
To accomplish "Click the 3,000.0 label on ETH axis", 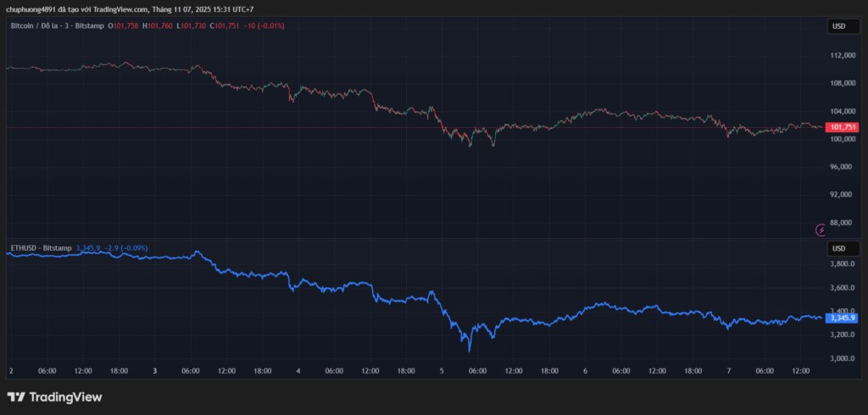I will point(842,359).
